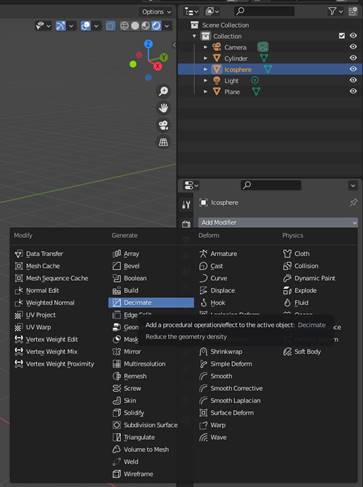Switch perspective/orthographic grid icon
Image resolution: width=363 pixels, height=487 pixels.
[163, 142]
